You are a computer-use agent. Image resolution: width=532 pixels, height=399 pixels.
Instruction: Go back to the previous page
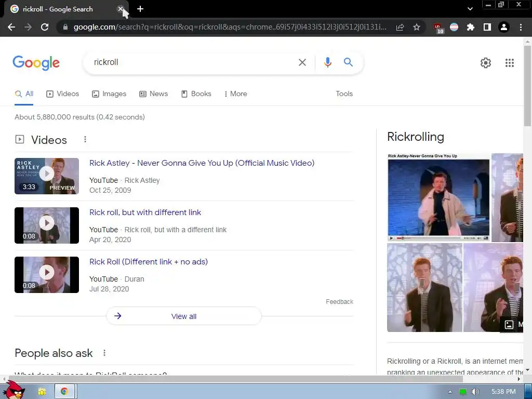click(x=11, y=27)
